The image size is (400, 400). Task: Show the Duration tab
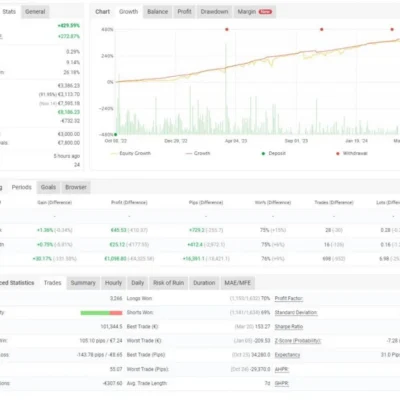204,283
